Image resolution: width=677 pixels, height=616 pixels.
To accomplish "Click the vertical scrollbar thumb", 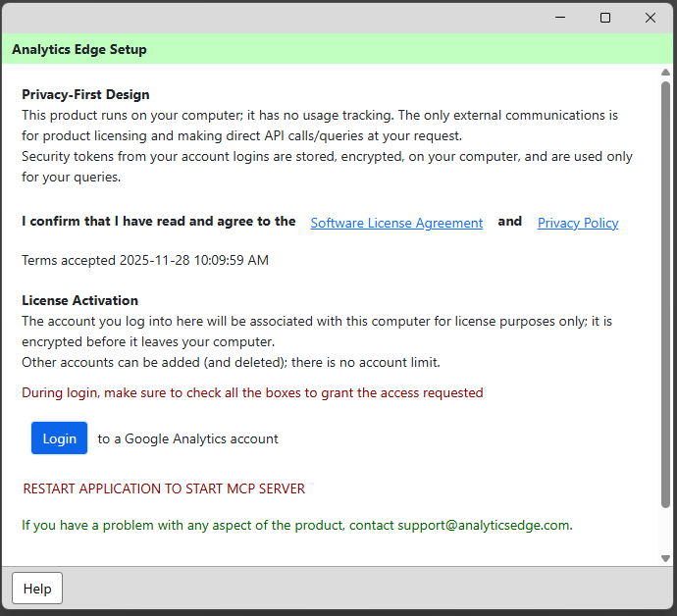I will tap(666, 294).
